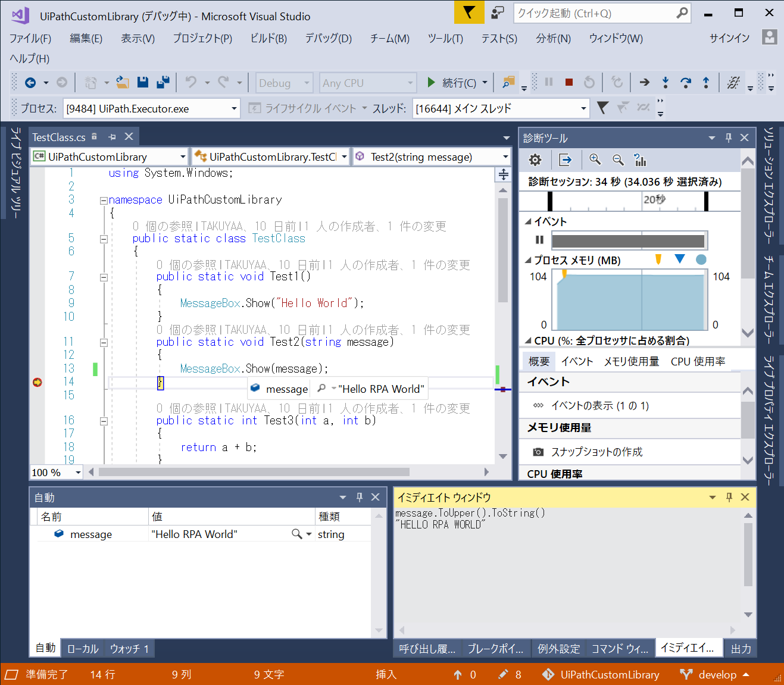Open the notifications icon beside the flag
This screenshot has height=685, width=784.
(497, 12)
